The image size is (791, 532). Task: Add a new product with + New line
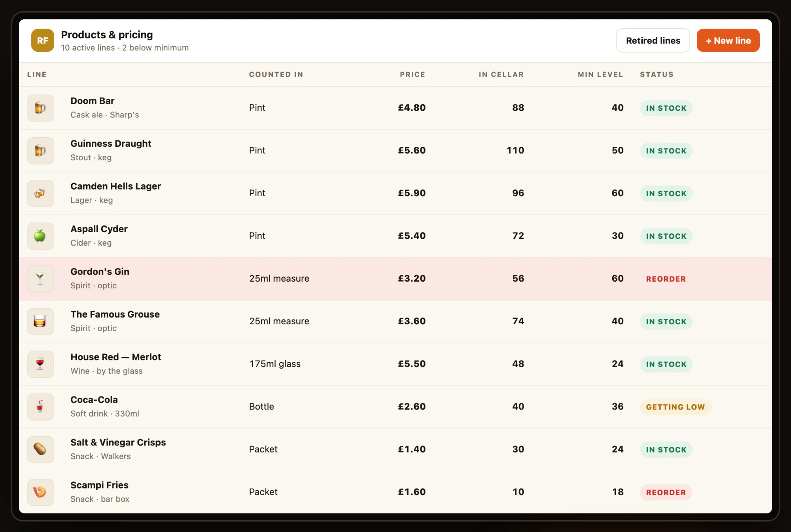click(728, 40)
